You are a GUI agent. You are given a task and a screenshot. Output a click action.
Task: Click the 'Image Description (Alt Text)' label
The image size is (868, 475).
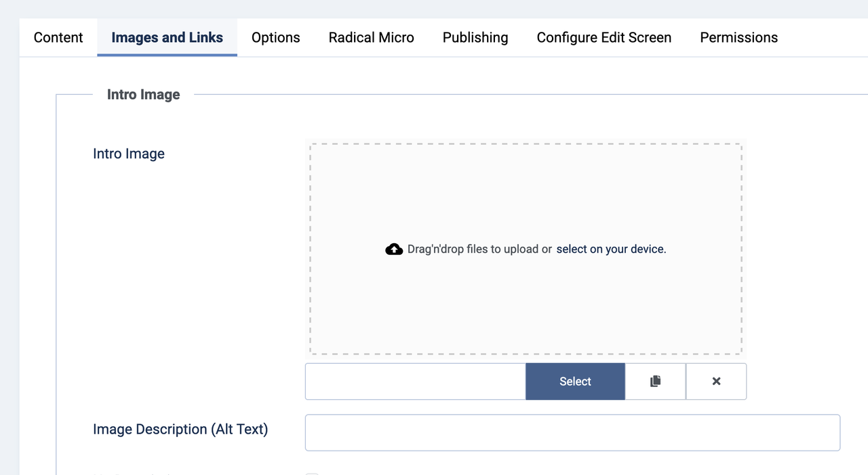click(x=180, y=430)
